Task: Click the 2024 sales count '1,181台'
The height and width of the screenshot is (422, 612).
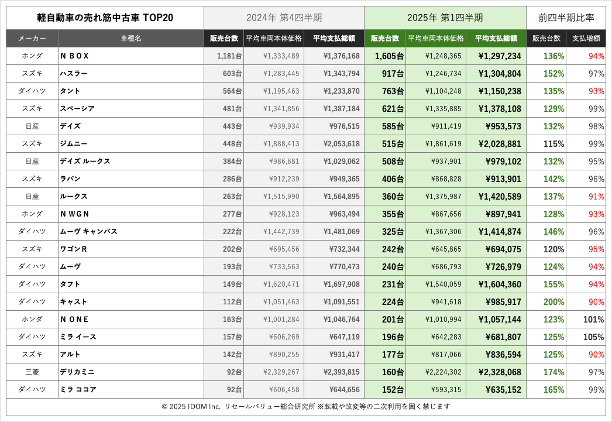Action: point(230,56)
